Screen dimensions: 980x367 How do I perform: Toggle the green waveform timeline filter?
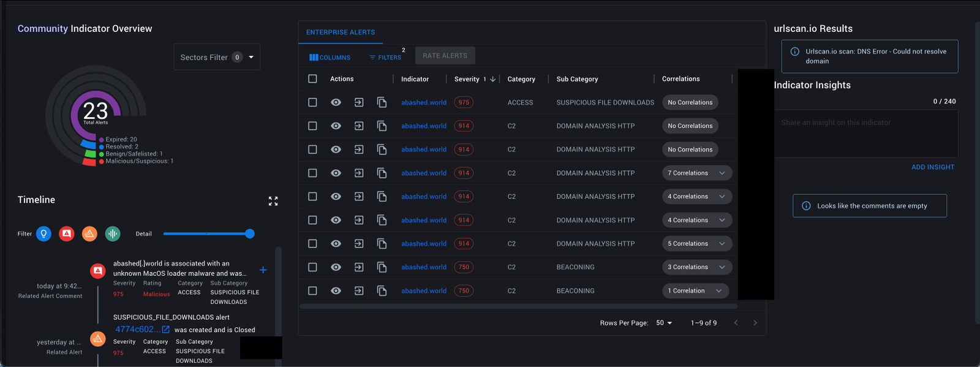(113, 233)
